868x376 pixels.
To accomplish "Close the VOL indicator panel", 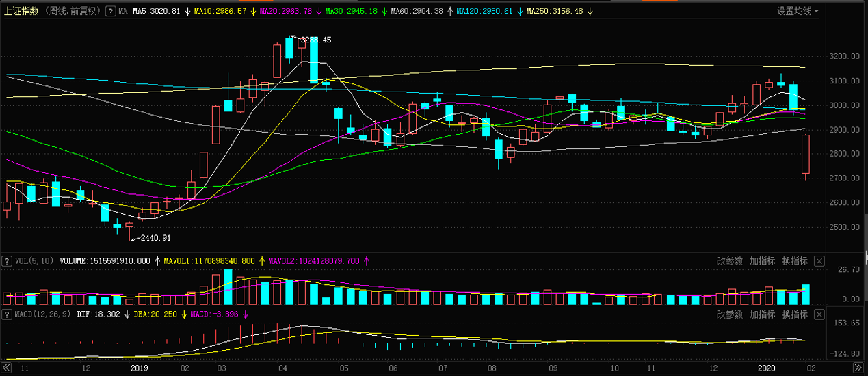I will [819, 261].
